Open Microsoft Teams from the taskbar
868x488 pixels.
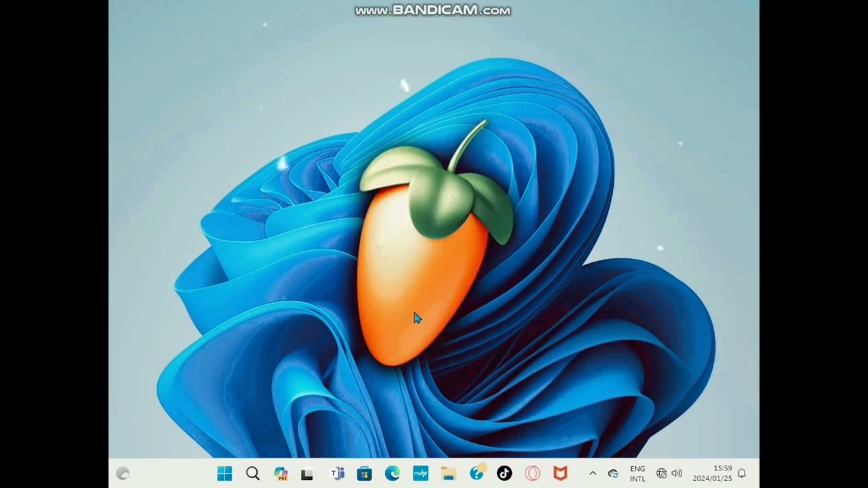(337, 473)
